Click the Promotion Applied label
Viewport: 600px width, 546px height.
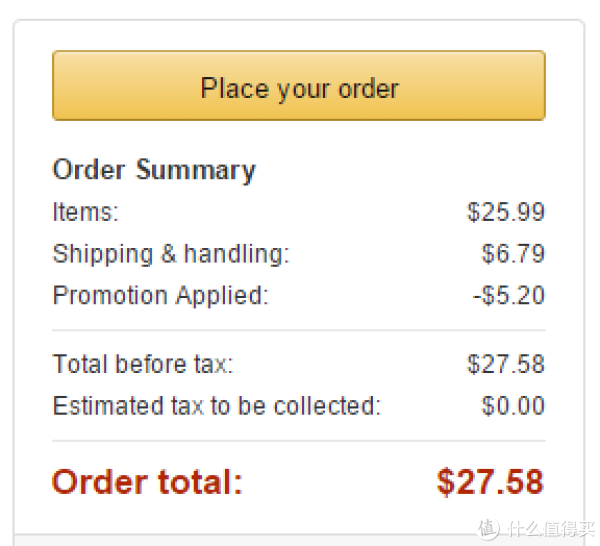[161, 296]
